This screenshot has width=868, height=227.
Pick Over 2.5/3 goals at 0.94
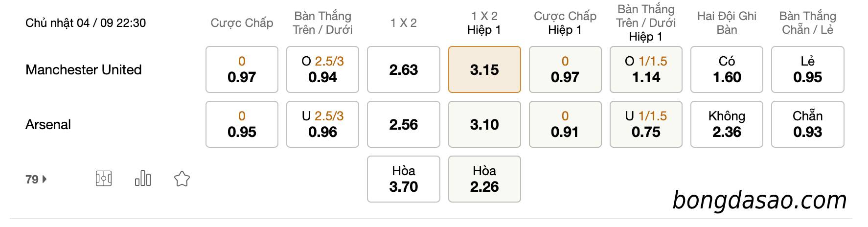pos(322,69)
